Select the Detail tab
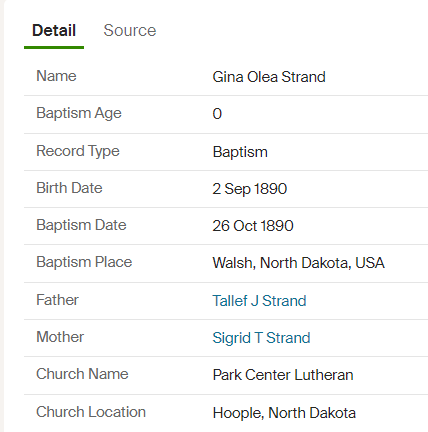The width and height of the screenshot is (428, 432). 54,30
